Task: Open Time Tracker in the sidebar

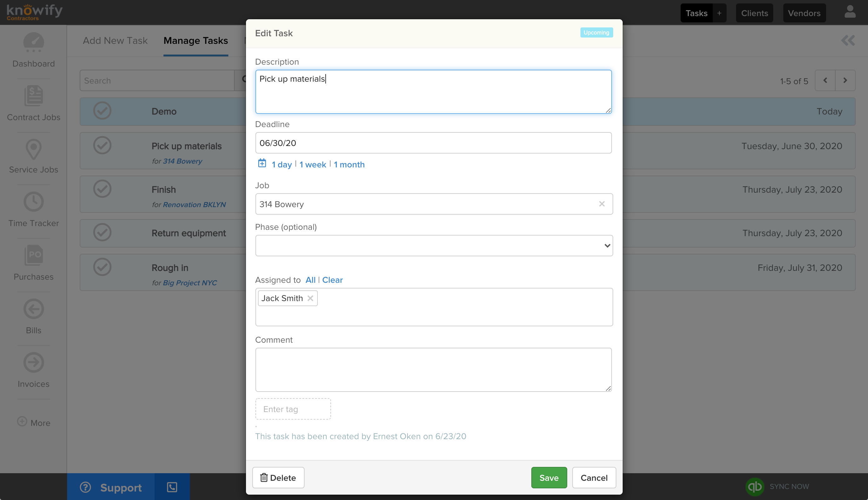Action: 34,209
